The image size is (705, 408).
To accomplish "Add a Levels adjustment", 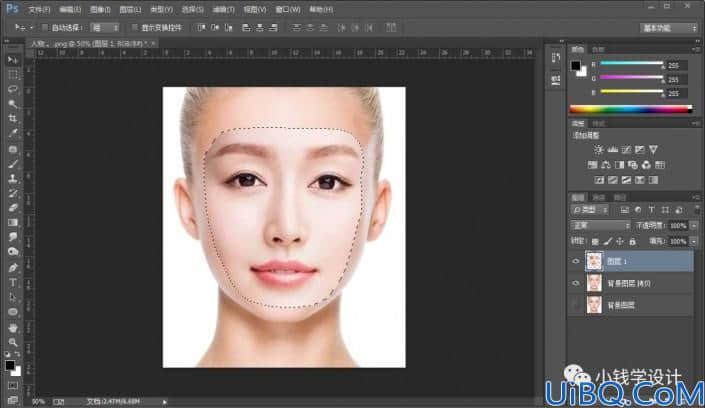I will point(612,150).
